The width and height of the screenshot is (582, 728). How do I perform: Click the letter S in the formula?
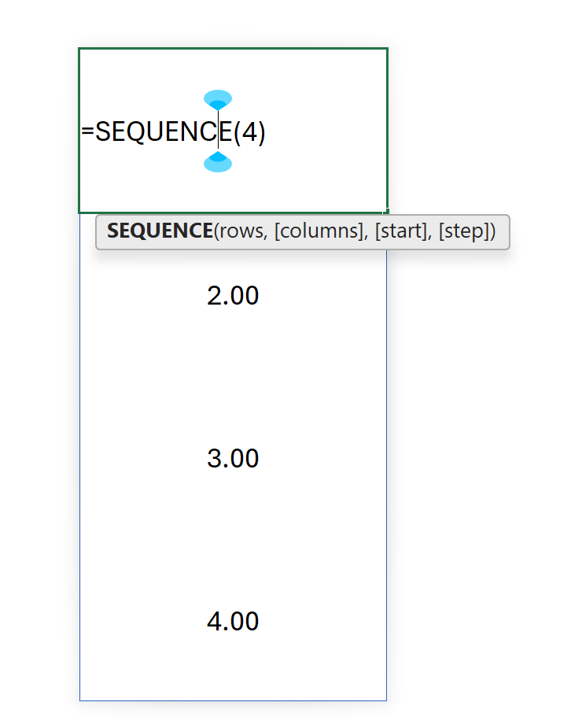point(103,132)
